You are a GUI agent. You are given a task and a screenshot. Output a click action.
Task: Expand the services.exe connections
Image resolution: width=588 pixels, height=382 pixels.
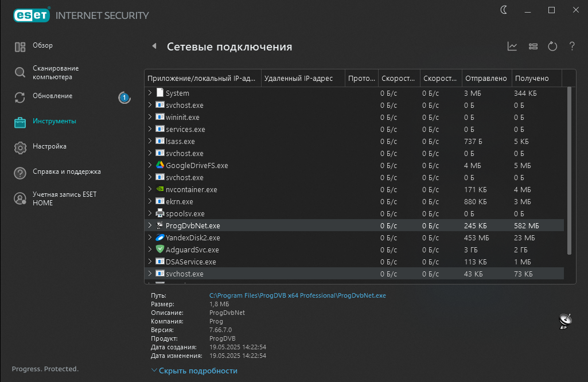(x=150, y=128)
